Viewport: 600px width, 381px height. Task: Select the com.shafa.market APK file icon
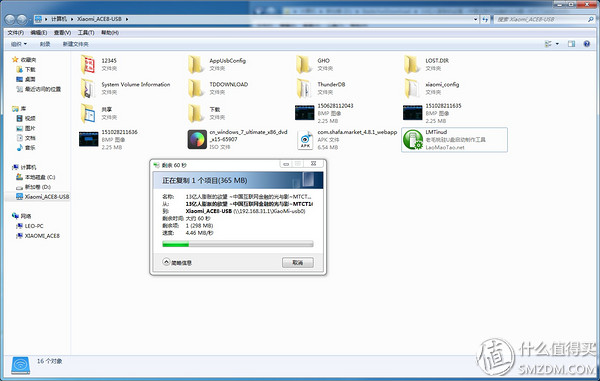(x=305, y=140)
